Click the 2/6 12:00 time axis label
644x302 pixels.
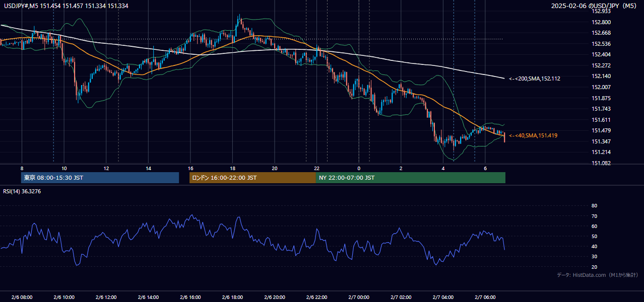pos(106,297)
